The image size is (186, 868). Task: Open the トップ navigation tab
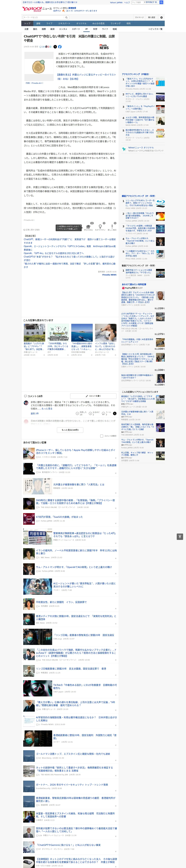click(x=27, y=24)
